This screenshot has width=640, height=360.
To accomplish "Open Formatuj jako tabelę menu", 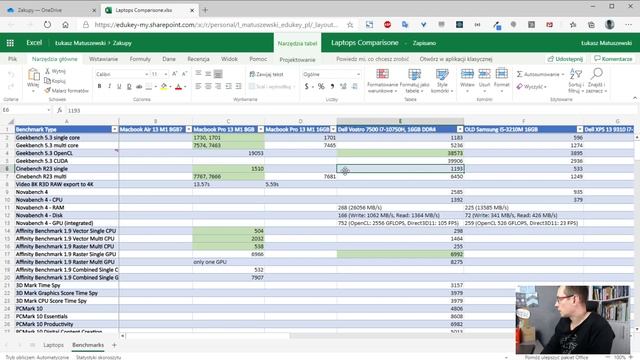I will 414,81.
